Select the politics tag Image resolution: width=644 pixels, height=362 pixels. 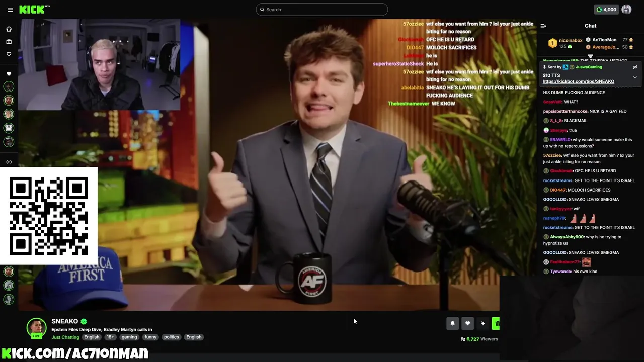coord(171,337)
